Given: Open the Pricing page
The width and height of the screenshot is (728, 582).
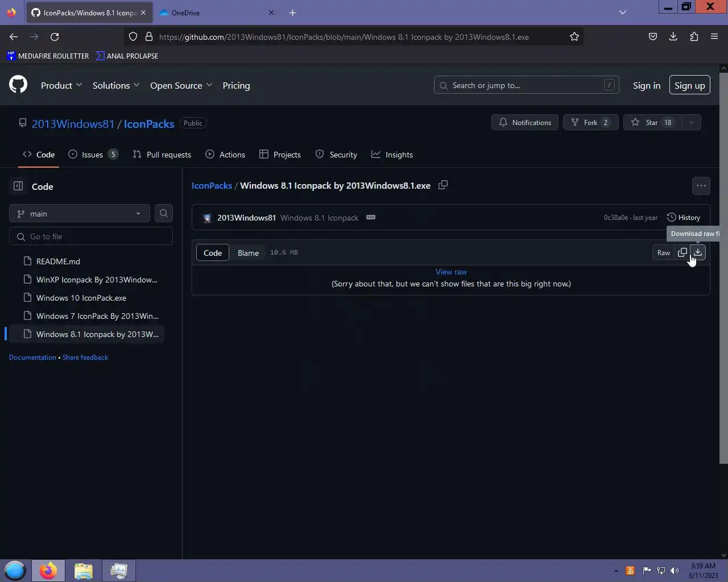Looking at the screenshot, I should pos(236,85).
